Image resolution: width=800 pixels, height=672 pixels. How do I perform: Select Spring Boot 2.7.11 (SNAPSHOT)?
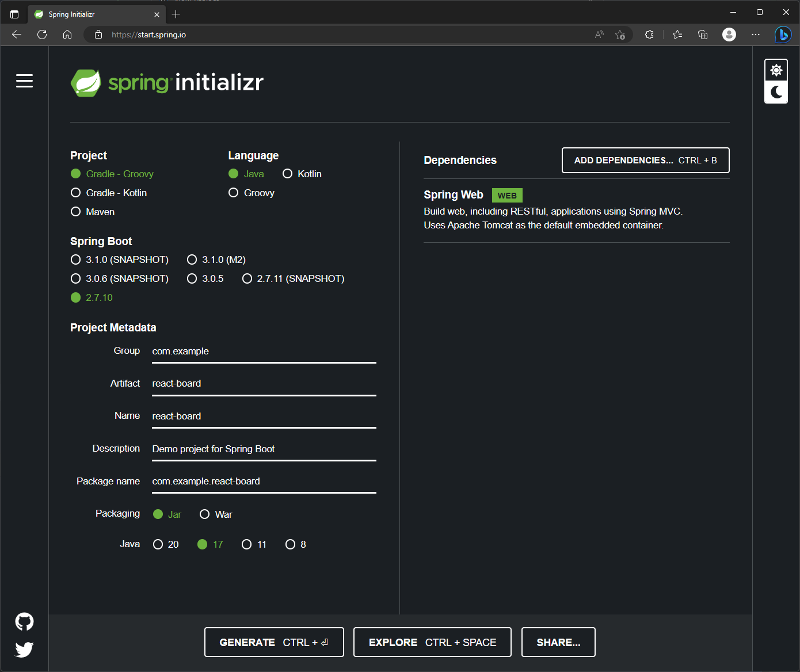click(x=294, y=278)
